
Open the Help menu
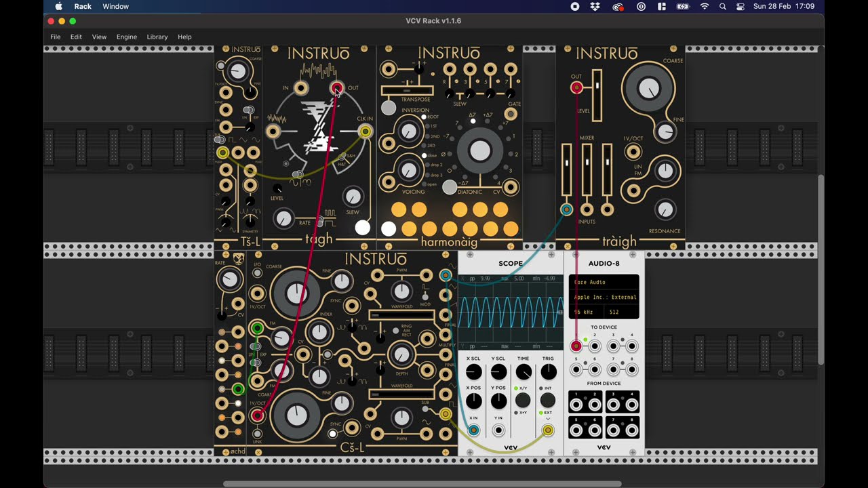click(184, 37)
